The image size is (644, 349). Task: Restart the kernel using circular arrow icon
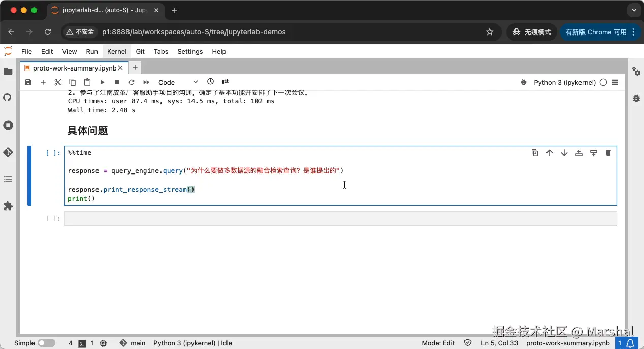pos(132,82)
